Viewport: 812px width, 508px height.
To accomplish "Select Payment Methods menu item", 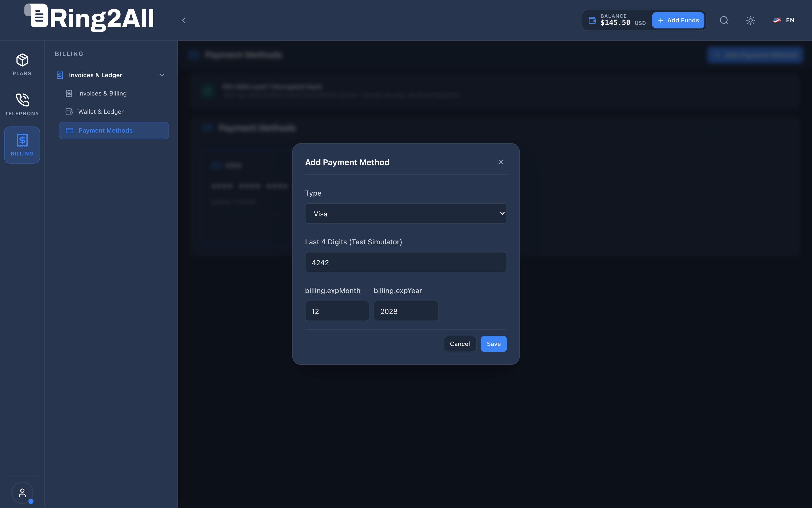I will click(114, 130).
